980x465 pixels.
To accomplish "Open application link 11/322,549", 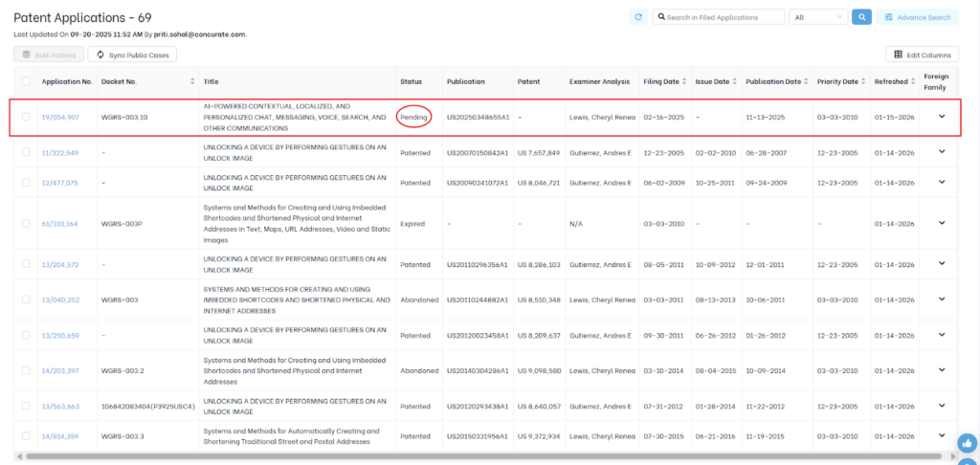I will [60, 152].
